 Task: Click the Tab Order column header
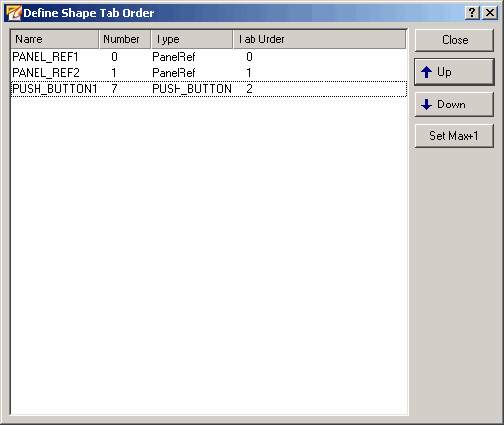click(320, 39)
